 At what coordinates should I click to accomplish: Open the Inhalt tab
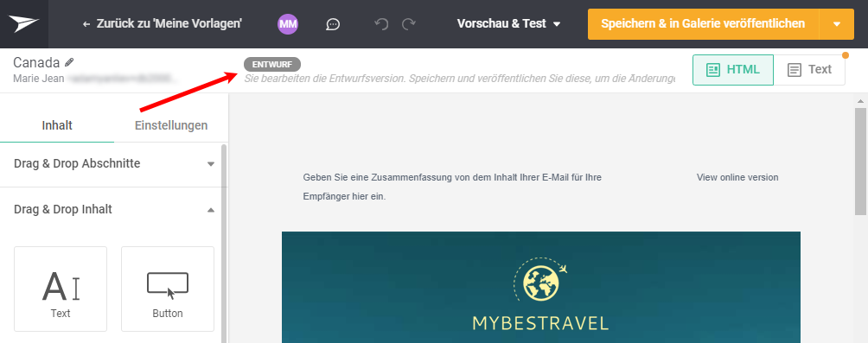coord(57,125)
